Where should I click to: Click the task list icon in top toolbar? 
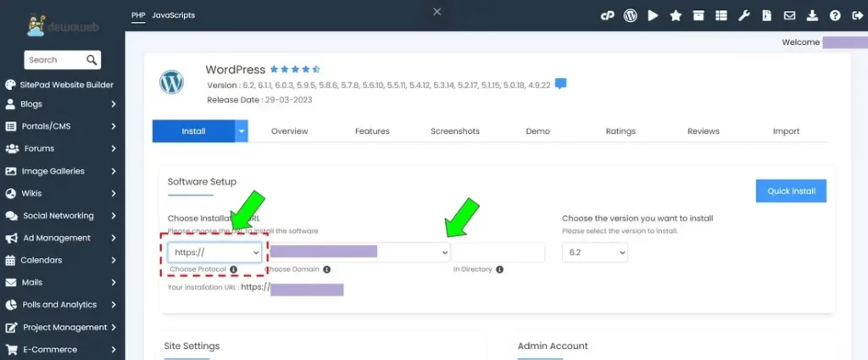pos(721,15)
